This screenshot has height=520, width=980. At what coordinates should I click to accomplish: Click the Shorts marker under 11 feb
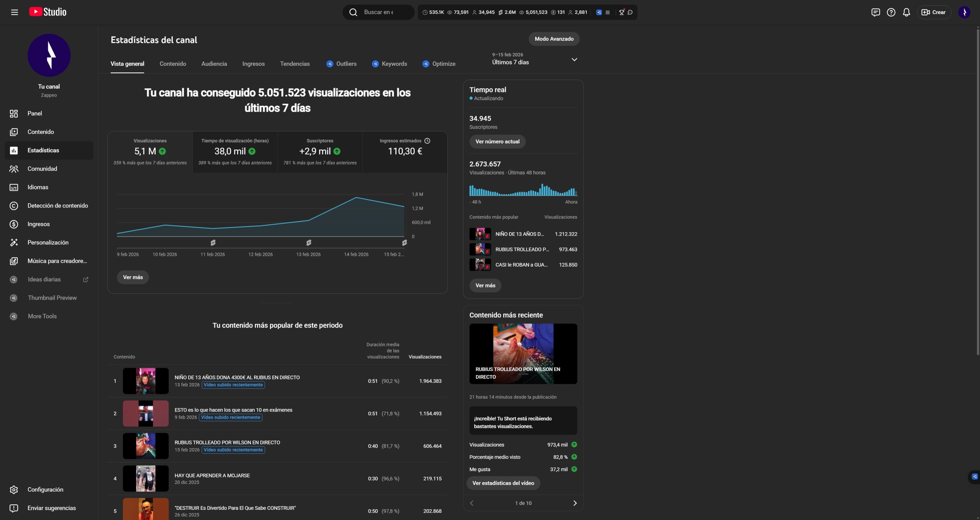pyautogui.click(x=213, y=243)
